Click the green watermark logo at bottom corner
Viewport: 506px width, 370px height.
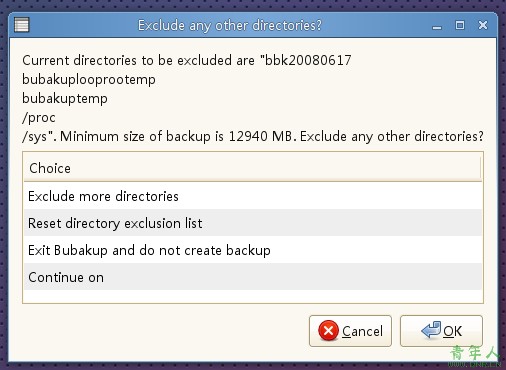coord(475,357)
